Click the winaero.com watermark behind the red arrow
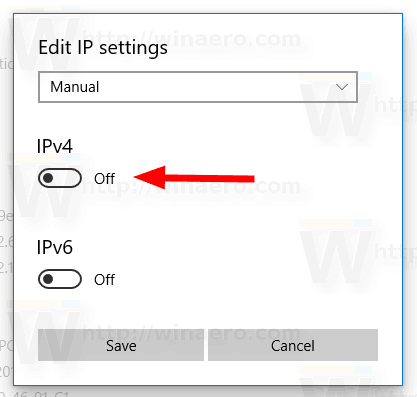The height and width of the screenshot is (397, 417). click(x=192, y=186)
